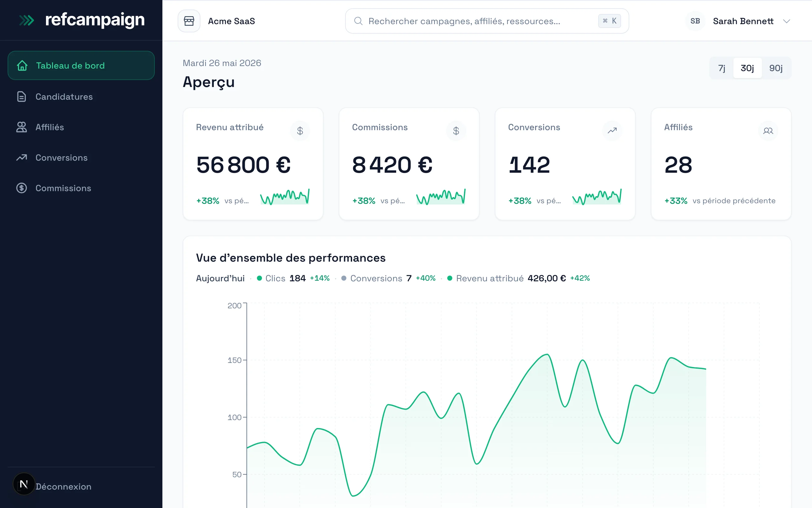Image resolution: width=812 pixels, height=508 pixels.
Task: Click the trend arrow icon beside sidebar Conversions
Action: (x=22, y=157)
